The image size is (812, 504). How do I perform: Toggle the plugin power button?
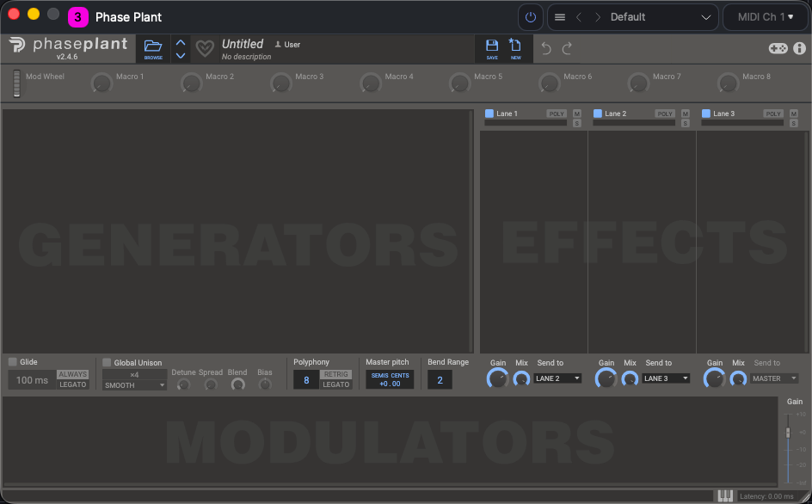[x=530, y=17]
